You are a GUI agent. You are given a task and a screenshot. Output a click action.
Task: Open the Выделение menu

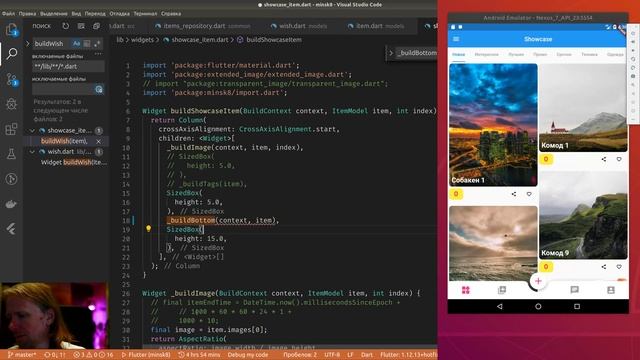tap(54, 13)
